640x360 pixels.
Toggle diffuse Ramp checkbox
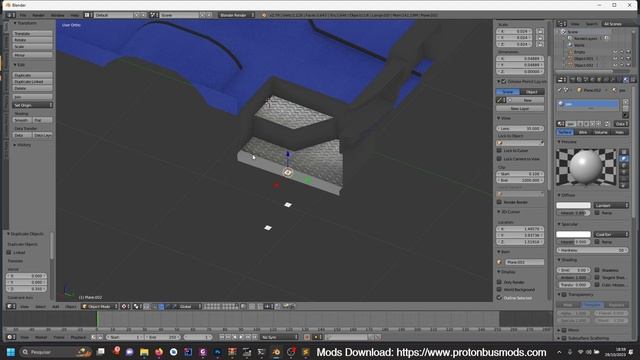point(597,213)
